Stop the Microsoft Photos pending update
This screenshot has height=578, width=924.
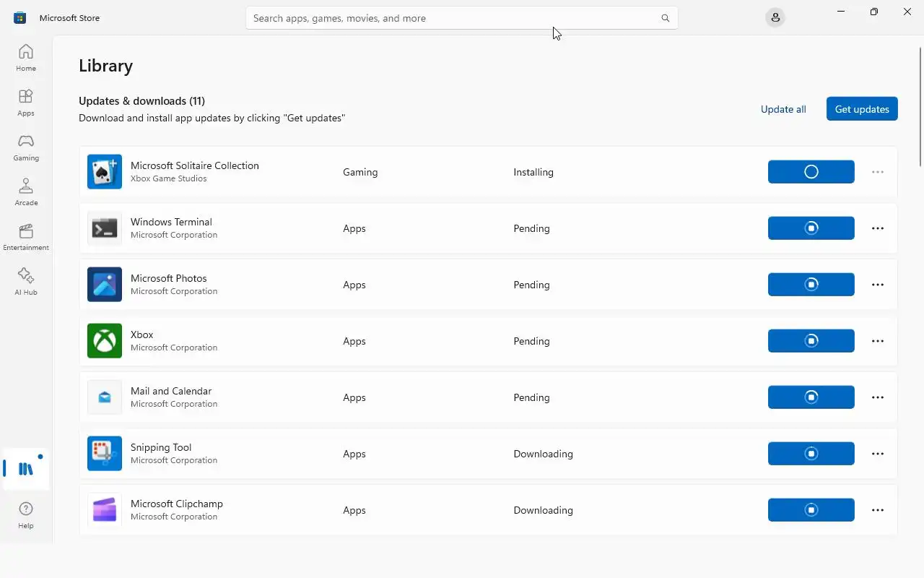point(811,285)
